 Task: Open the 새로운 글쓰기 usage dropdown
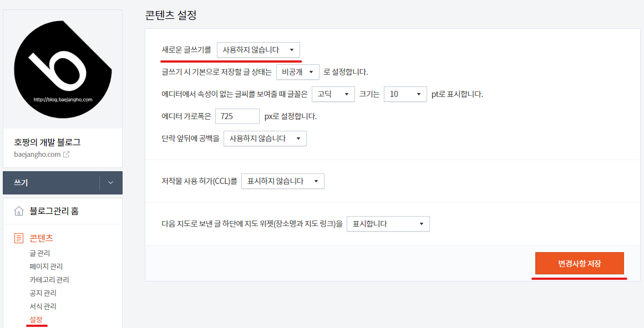(x=258, y=50)
